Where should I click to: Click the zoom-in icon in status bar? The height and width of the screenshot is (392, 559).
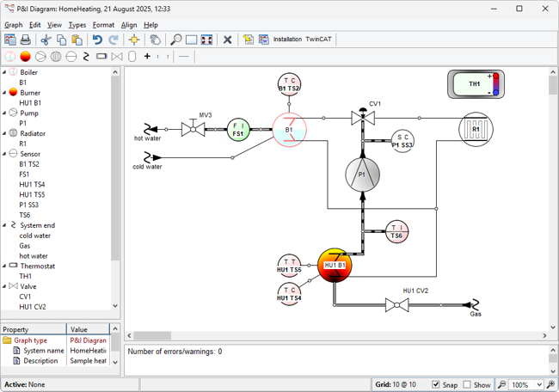click(550, 385)
